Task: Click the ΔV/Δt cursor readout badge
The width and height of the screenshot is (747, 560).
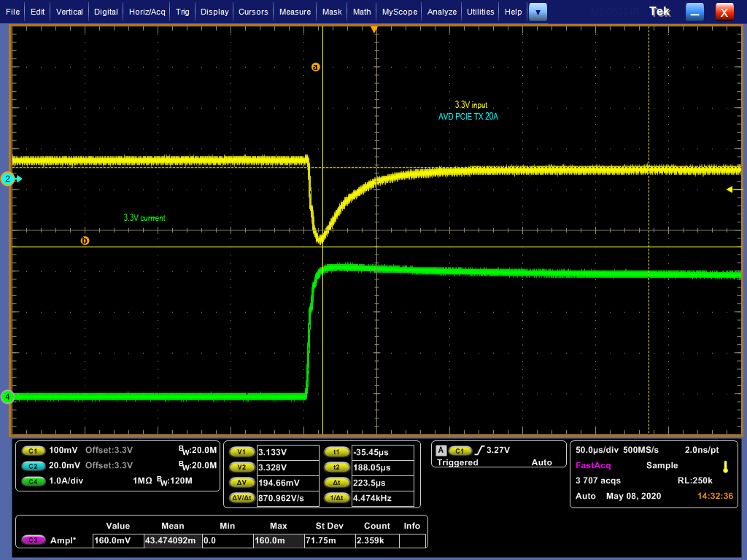Action: tap(242, 498)
